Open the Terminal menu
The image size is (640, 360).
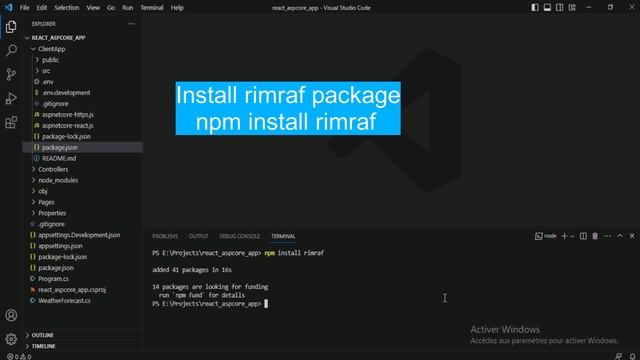[151, 8]
